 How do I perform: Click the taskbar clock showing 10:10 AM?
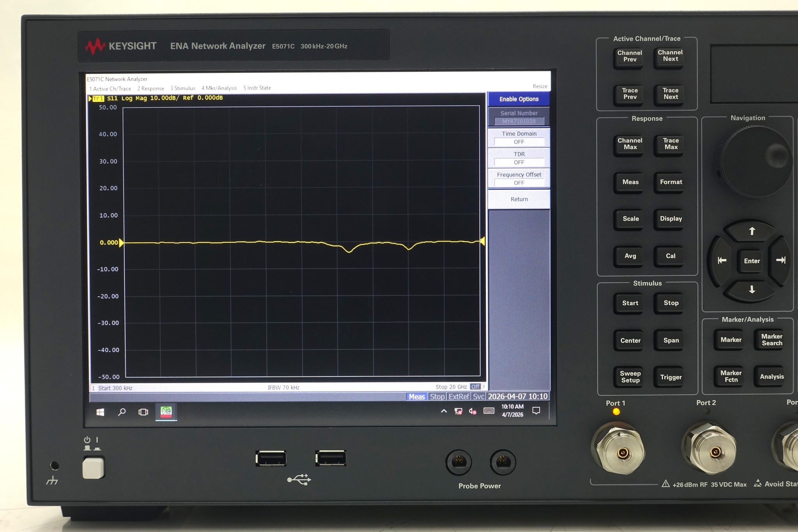(512, 410)
